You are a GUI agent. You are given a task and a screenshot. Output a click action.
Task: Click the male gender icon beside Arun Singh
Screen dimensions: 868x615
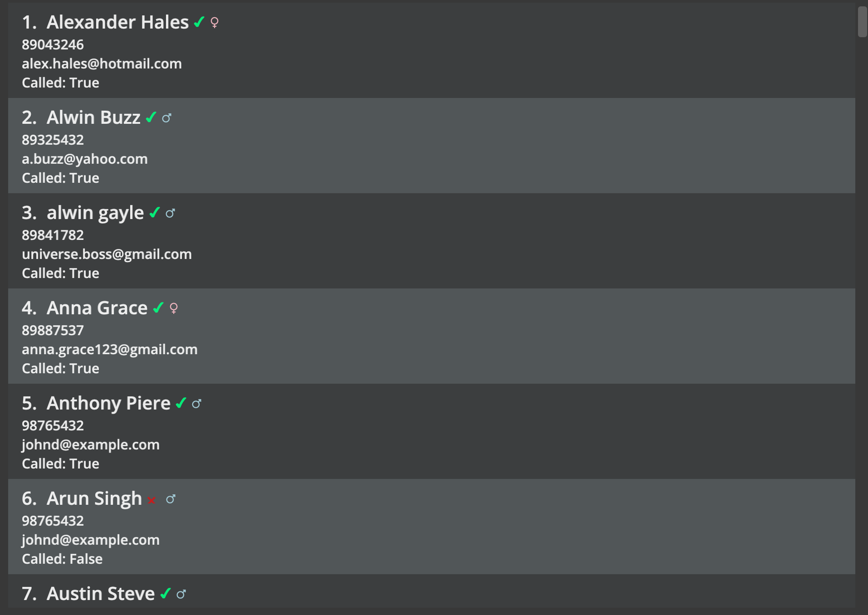pos(171,499)
